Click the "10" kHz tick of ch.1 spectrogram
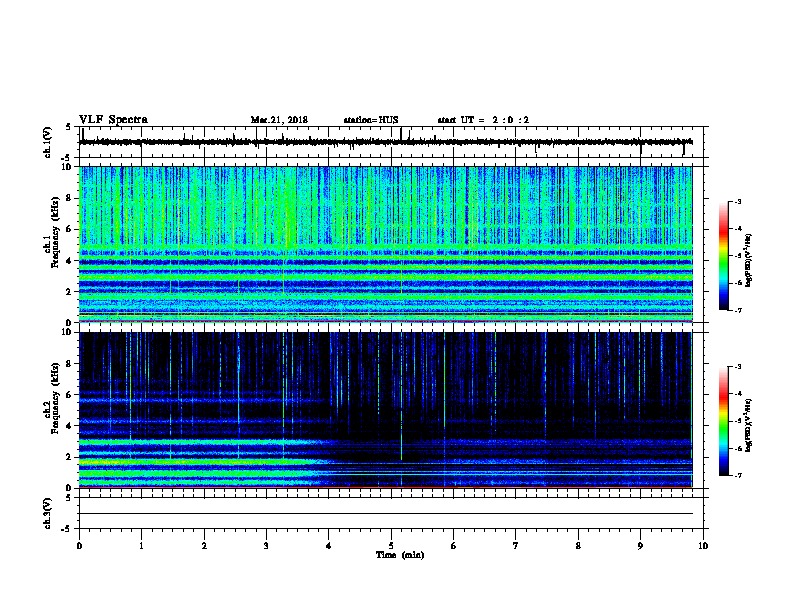The image size is (792, 612). click(x=69, y=167)
